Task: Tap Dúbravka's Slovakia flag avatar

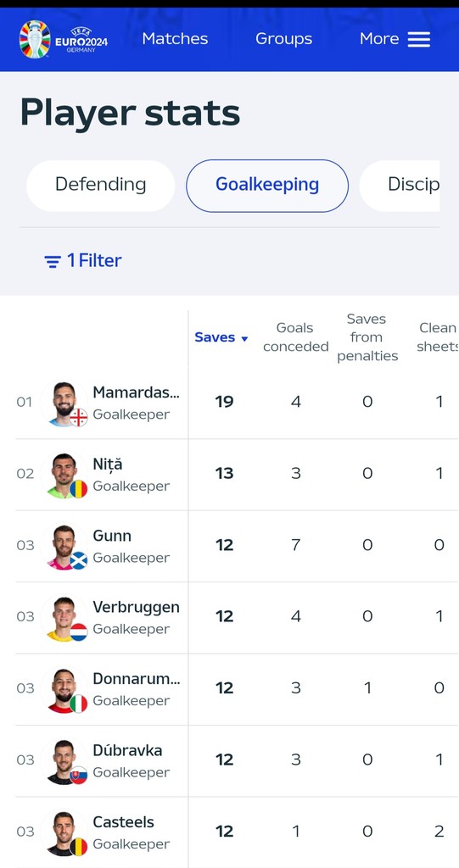Action: coord(79,775)
